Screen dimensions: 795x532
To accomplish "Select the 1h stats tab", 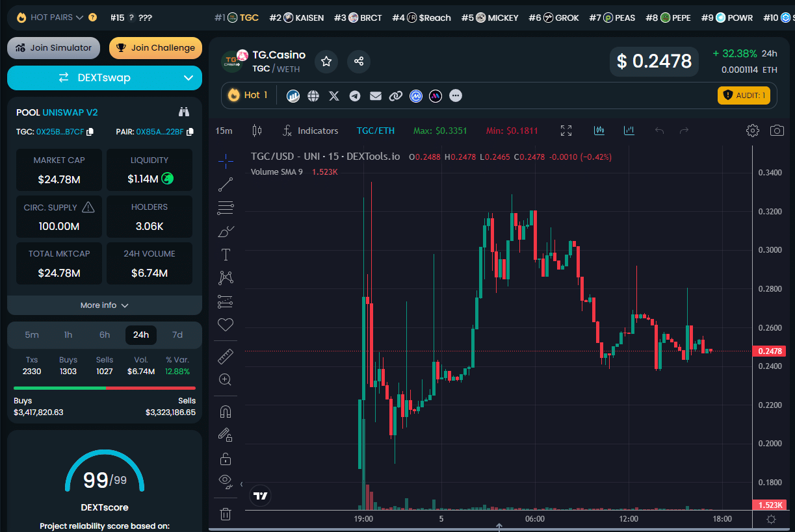I will pyautogui.click(x=68, y=335).
